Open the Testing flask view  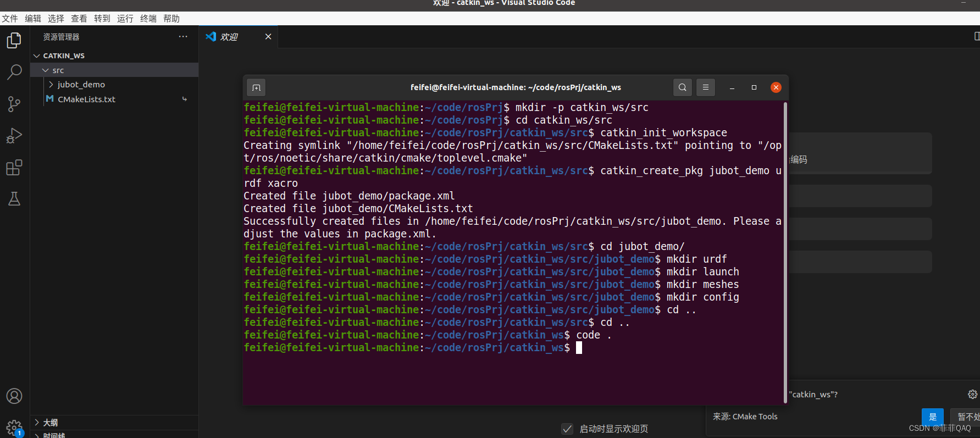pos(14,199)
